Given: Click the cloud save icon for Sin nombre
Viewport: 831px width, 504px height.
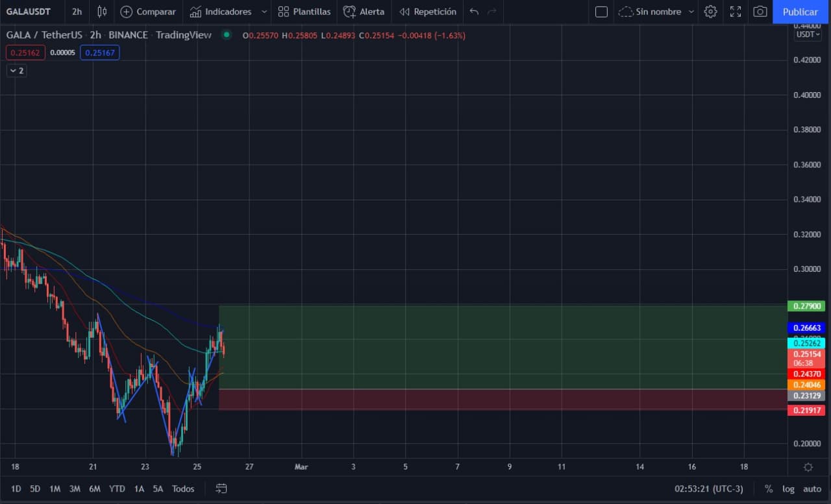Looking at the screenshot, I should click(625, 12).
